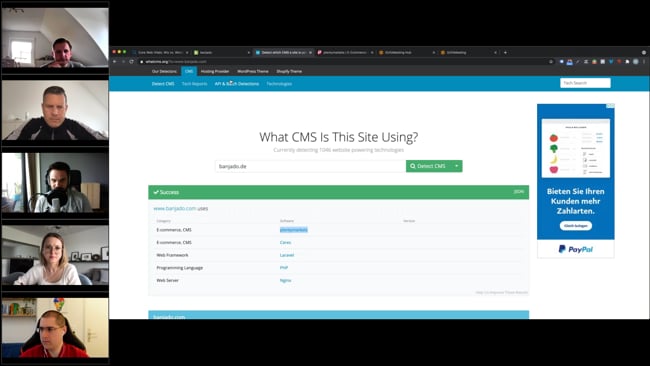
Task: Open Tech Reports page
Action: click(x=194, y=84)
